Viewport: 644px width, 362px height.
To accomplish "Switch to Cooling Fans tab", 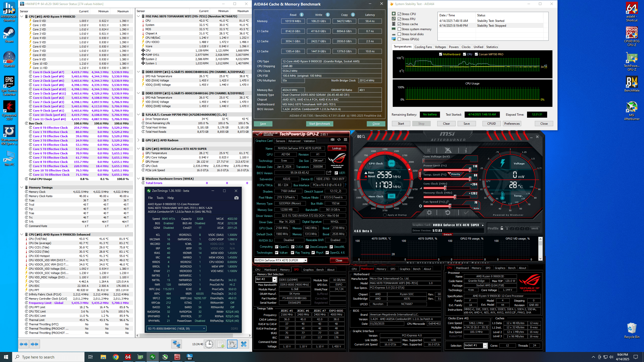I will click(x=423, y=47).
